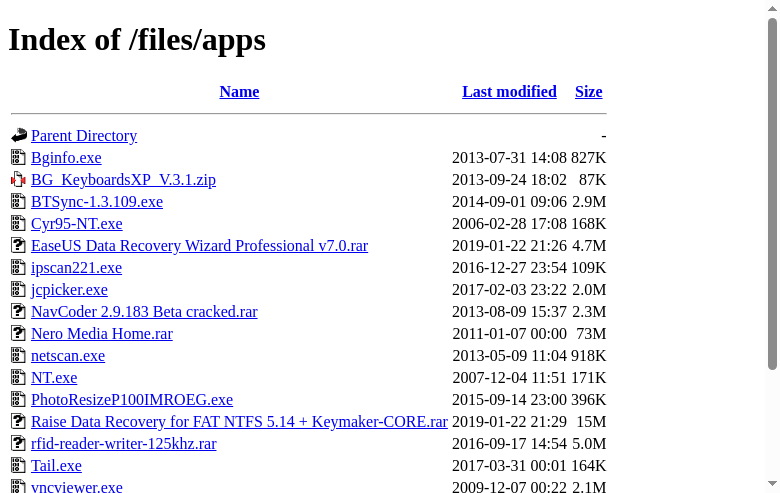Open the Cyr95-NT.exe link

(77, 223)
